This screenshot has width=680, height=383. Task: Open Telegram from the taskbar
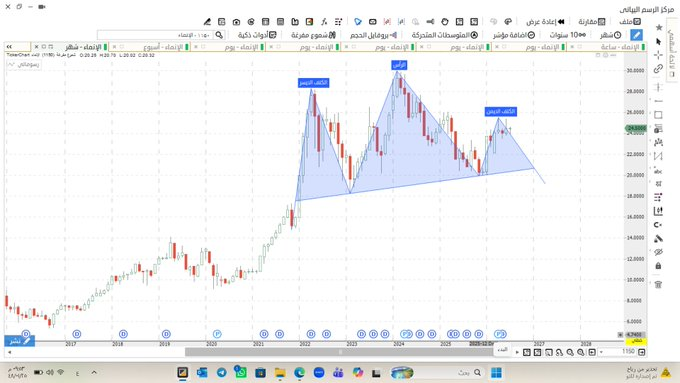(x=222, y=372)
